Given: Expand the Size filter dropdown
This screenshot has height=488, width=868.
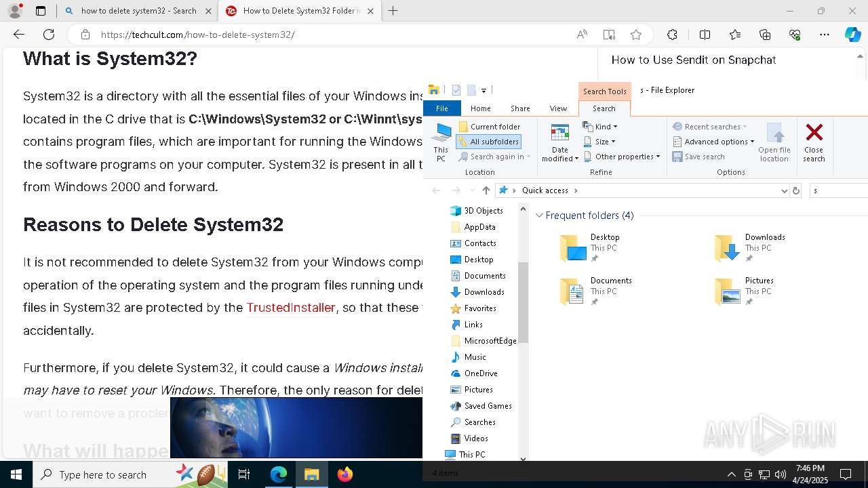Looking at the screenshot, I should [599, 142].
